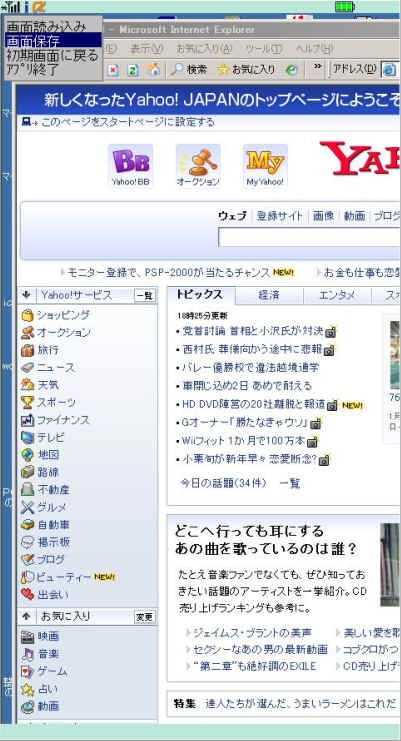Open the ツール(T) menu

click(264, 49)
